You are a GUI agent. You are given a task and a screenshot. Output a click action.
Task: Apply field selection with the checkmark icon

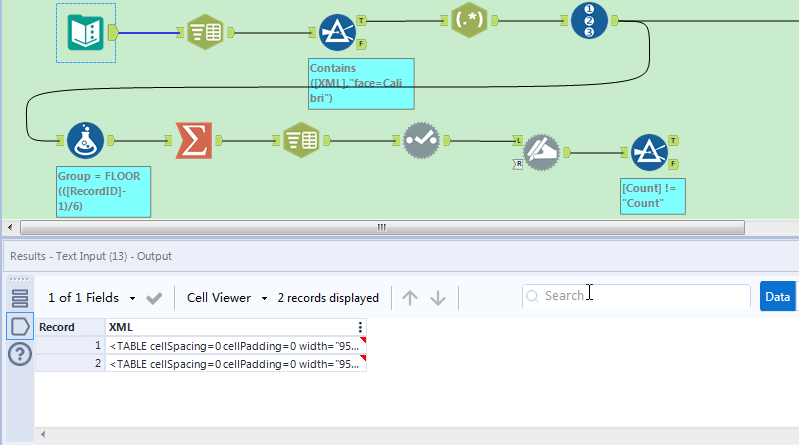[154, 298]
